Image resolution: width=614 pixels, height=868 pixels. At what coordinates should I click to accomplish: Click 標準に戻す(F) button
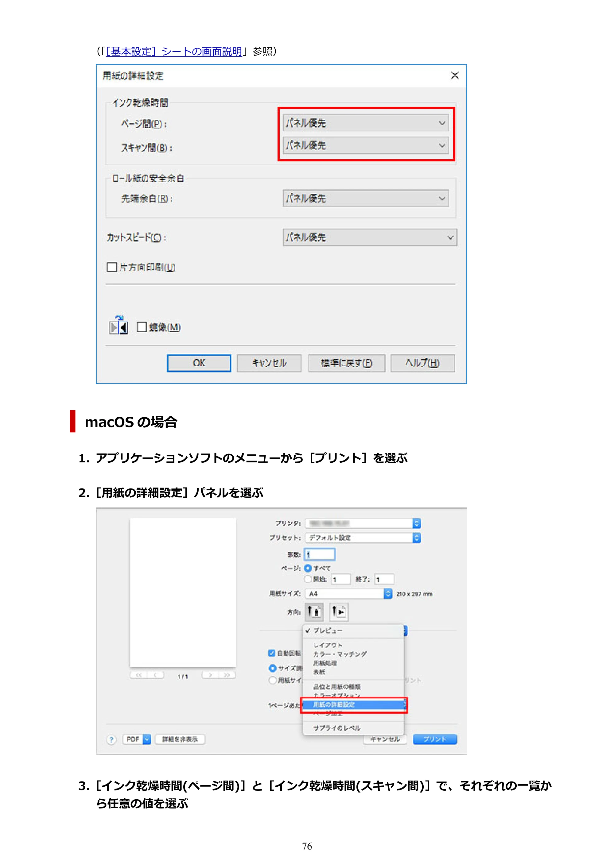tap(347, 363)
